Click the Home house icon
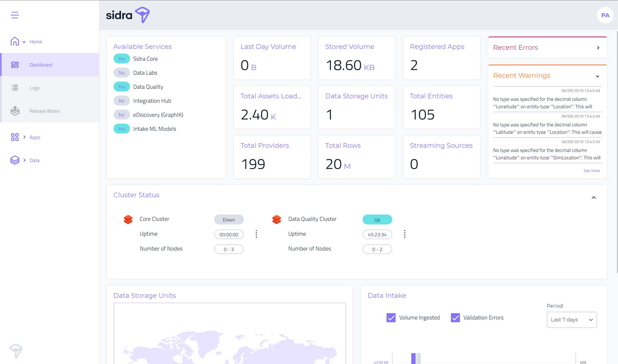This screenshot has width=618, height=364. pos(15,41)
